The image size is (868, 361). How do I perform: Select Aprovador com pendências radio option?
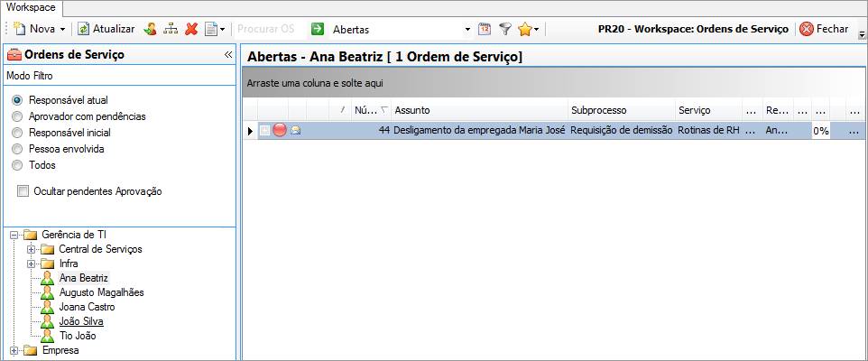(x=18, y=116)
